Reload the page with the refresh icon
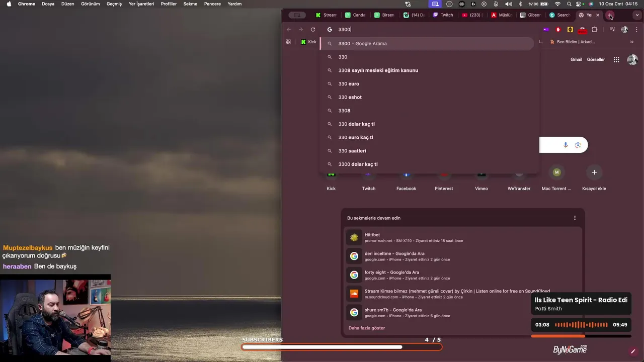Screen dimensions: 644x362 click(313, 30)
